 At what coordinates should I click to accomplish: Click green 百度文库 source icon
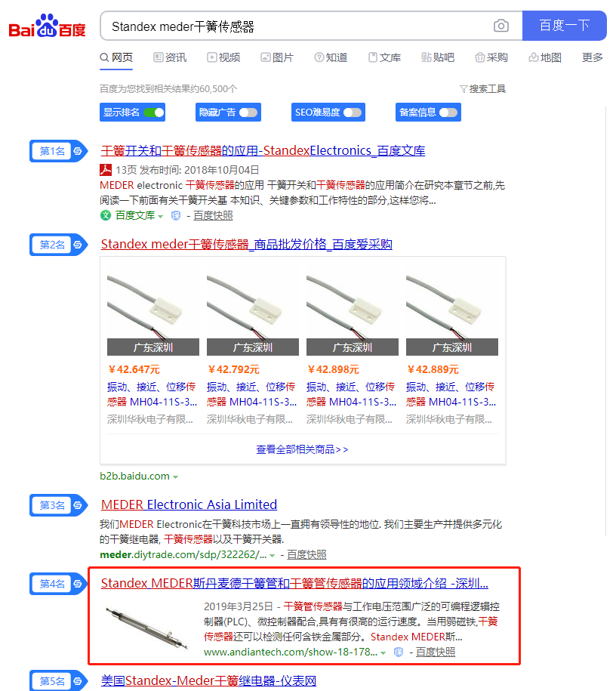[x=106, y=215]
